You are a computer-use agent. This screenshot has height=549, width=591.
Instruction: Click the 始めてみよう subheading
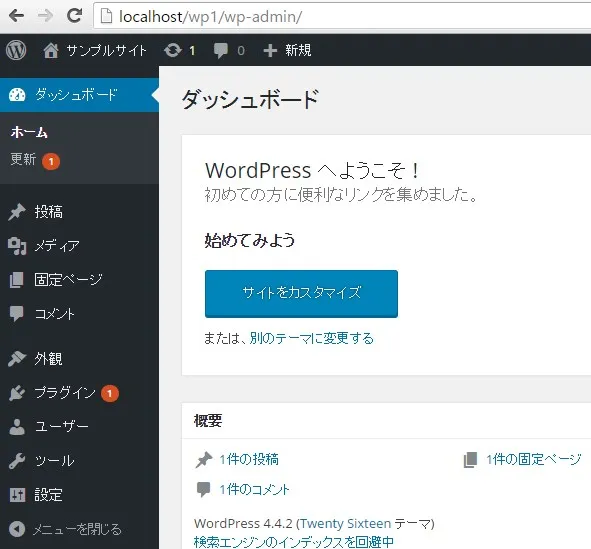(x=250, y=240)
